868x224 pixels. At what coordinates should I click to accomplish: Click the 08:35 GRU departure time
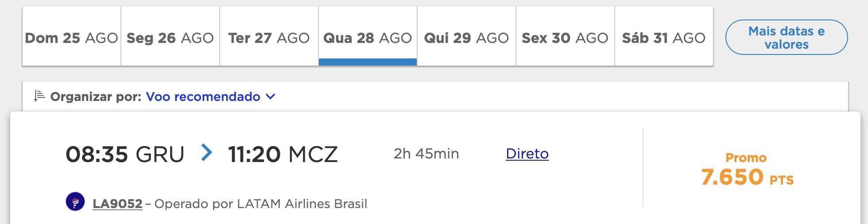pos(125,154)
